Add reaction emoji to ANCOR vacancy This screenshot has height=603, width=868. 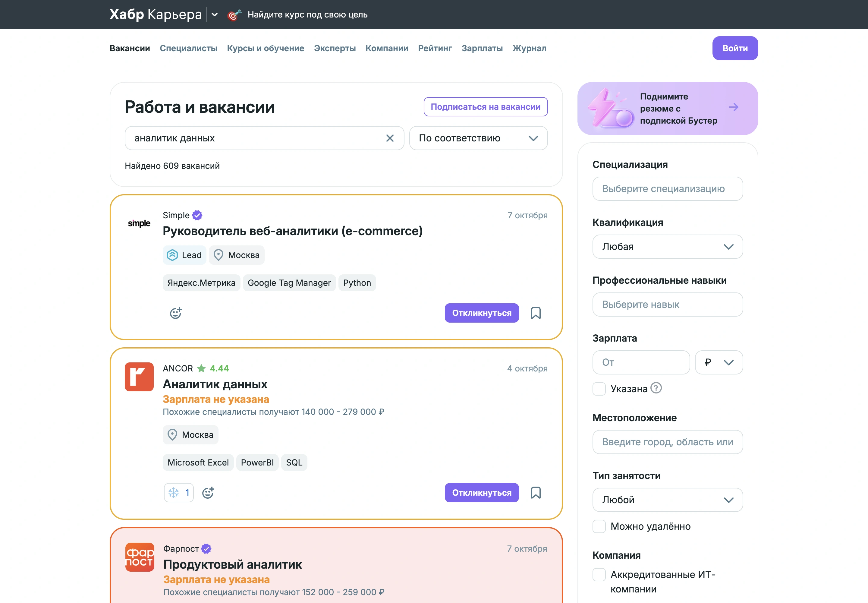click(x=208, y=493)
